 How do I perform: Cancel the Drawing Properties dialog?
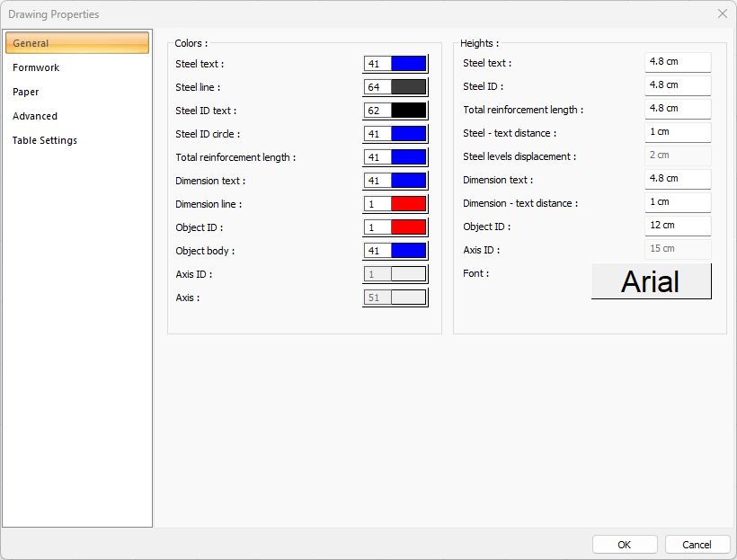[x=697, y=545]
